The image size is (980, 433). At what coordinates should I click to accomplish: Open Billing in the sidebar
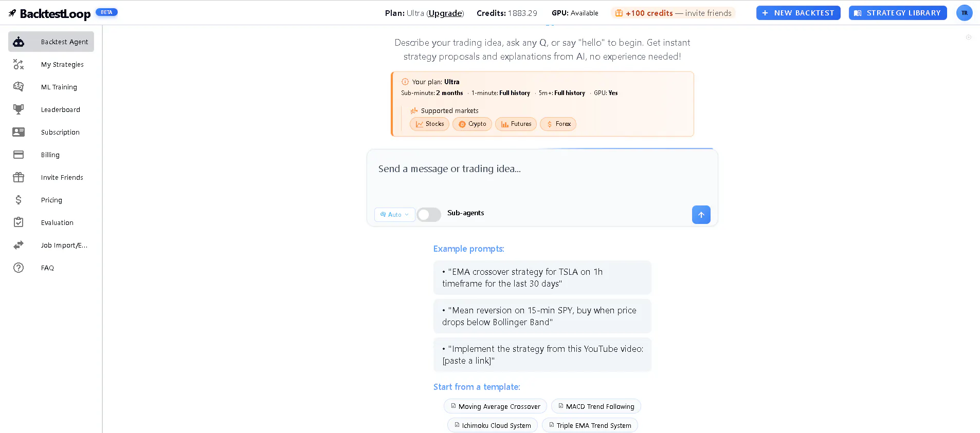51,155
